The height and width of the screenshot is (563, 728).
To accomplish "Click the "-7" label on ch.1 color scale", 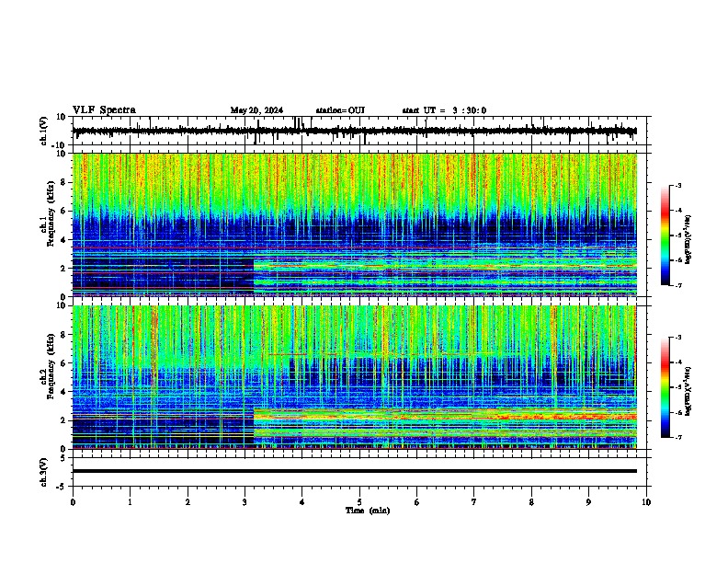I will [x=678, y=285].
